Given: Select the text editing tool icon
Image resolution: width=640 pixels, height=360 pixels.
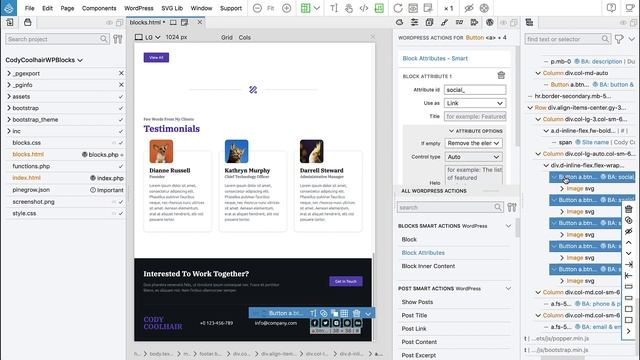Looking at the screenshot, I should pos(334,8).
